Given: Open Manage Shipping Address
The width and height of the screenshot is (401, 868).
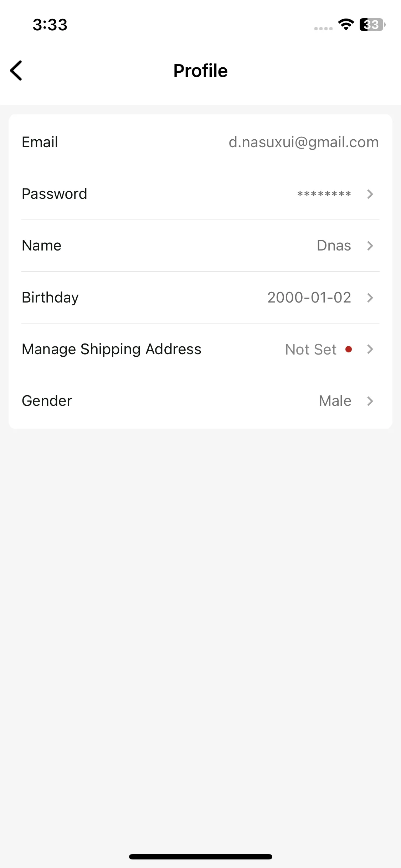Looking at the screenshot, I should 200,349.
